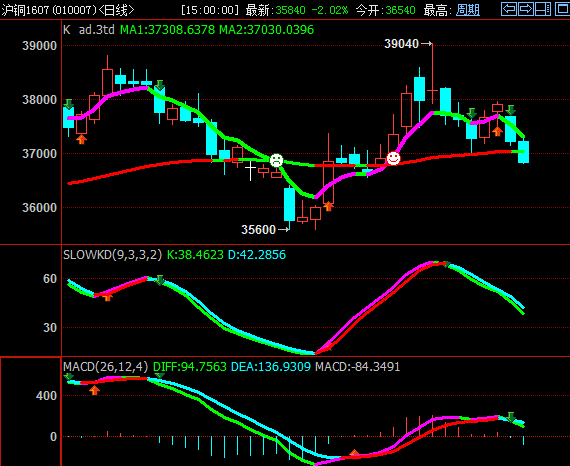Click the 38000 price axis label
Screen dimensions: 570x466
[x=40, y=100]
